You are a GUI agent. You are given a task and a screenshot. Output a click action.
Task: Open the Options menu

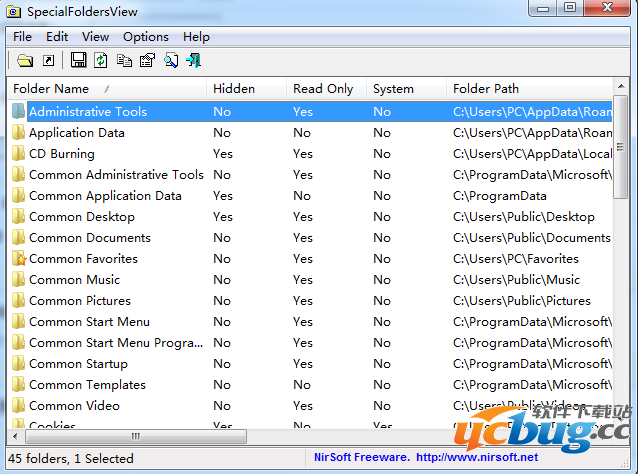point(146,37)
